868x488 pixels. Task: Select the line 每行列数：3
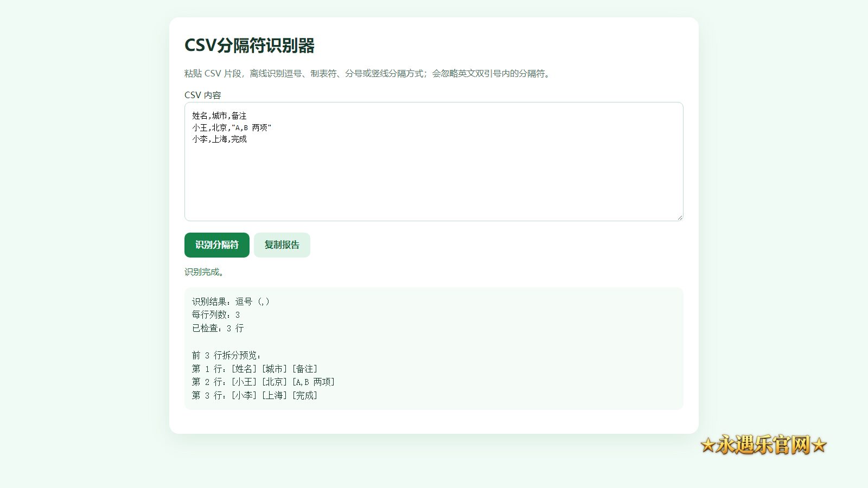tap(216, 314)
